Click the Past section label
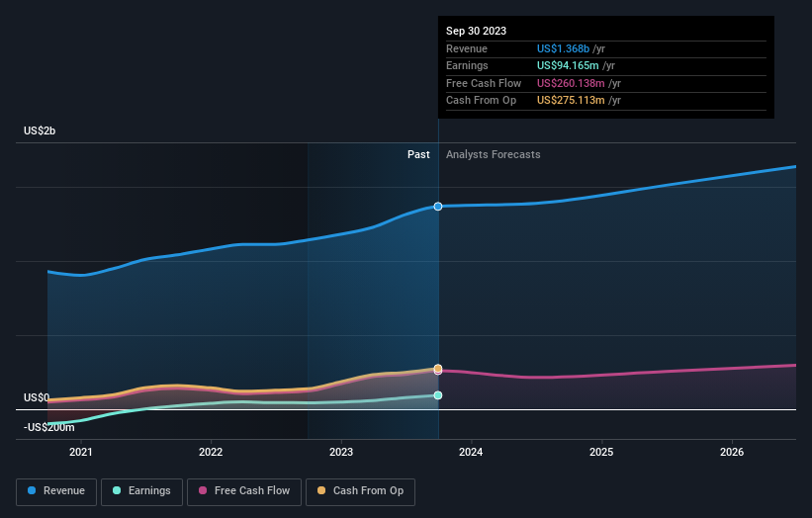This screenshot has width=812, height=518. [x=418, y=155]
